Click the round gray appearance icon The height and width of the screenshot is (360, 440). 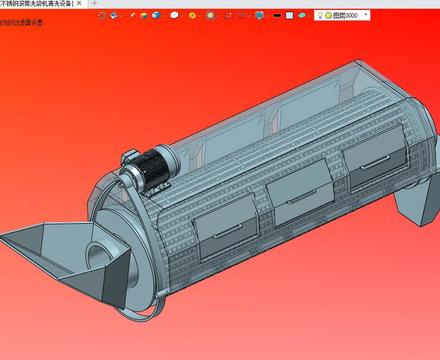[210, 15]
